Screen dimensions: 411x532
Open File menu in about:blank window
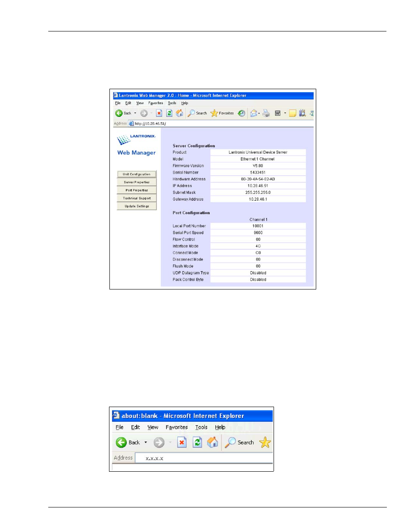(119, 427)
